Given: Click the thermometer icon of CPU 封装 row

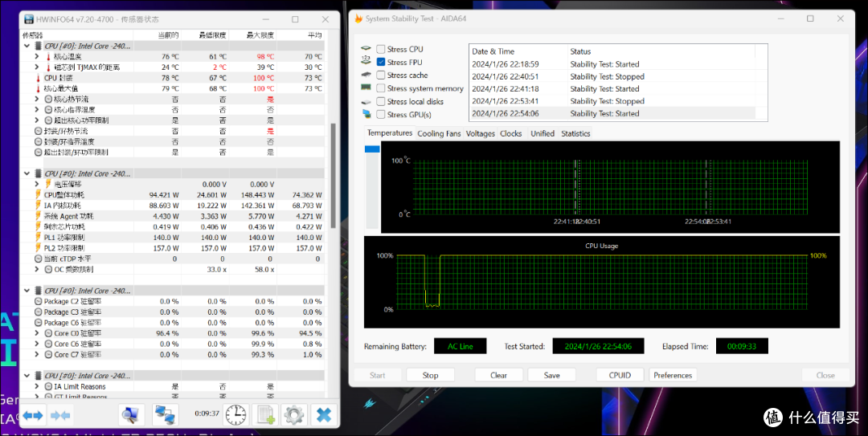Looking at the screenshot, I should coord(39,78).
